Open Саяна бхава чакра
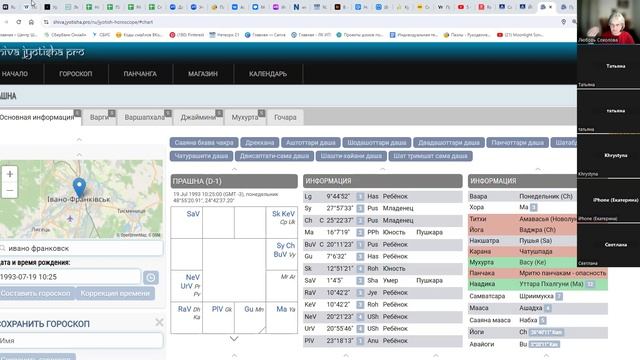This screenshot has width=640, height=360. [x=204, y=142]
